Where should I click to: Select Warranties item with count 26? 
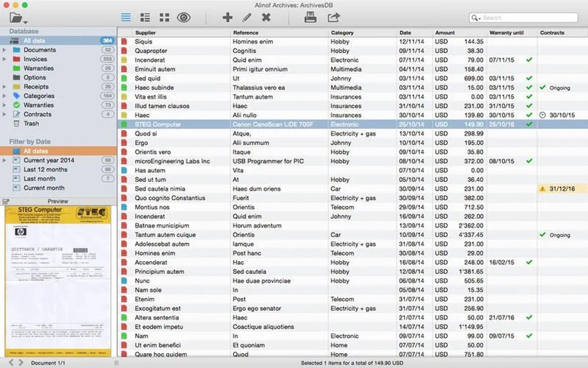(x=58, y=68)
